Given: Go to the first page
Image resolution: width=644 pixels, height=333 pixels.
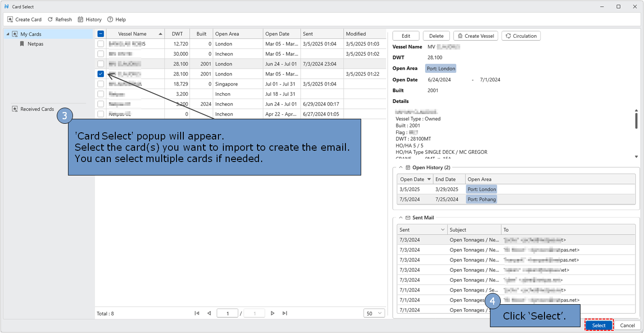Looking at the screenshot, I should click(x=197, y=313).
